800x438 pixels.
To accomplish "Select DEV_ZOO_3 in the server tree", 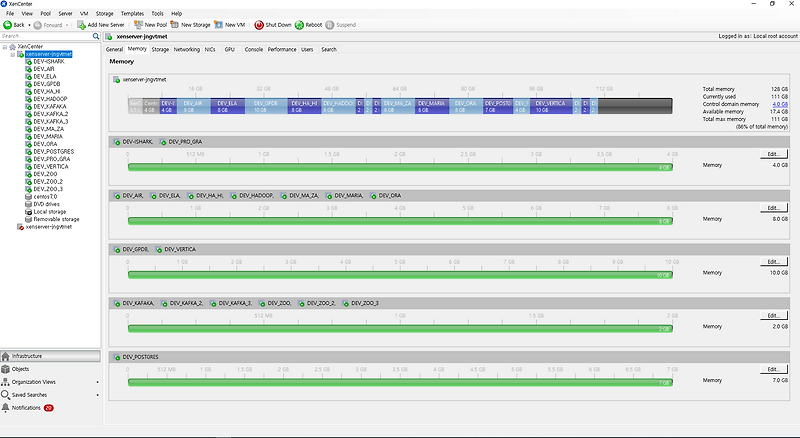I will click(48, 189).
